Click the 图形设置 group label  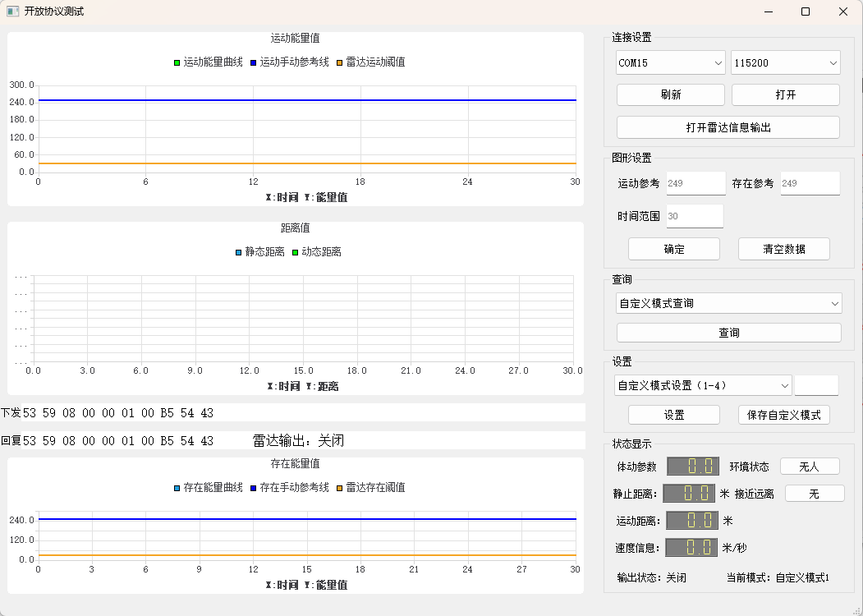click(631, 158)
